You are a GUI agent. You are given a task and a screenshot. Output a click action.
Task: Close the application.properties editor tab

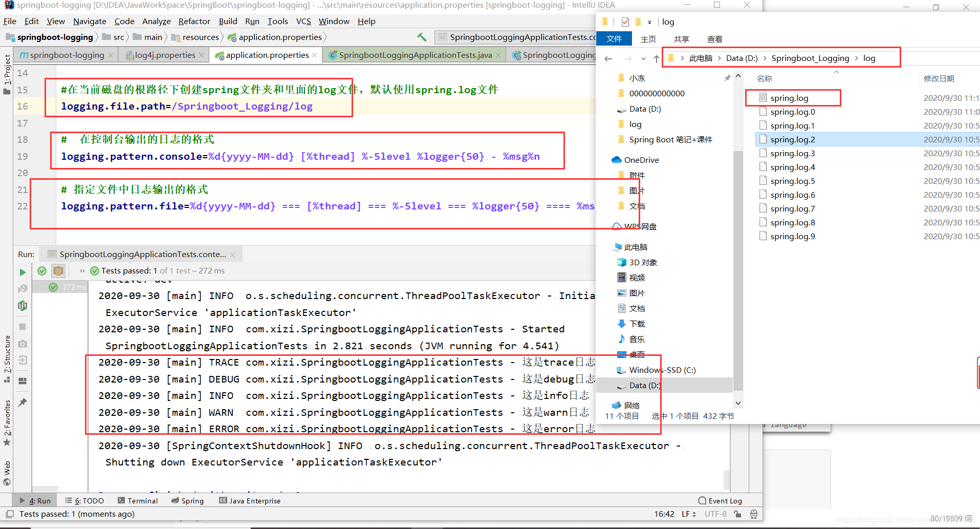point(314,55)
